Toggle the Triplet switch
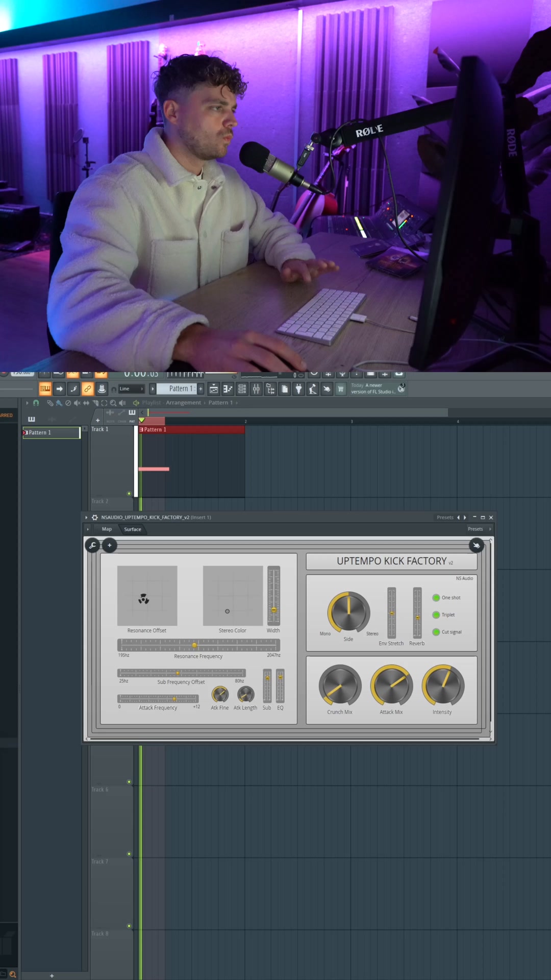This screenshot has height=980, width=551. [436, 615]
